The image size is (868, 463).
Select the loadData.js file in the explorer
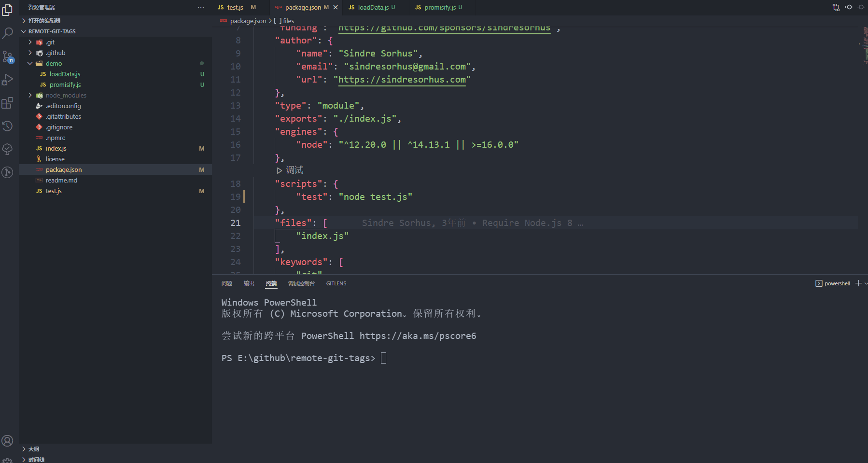[x=65, y=74]
